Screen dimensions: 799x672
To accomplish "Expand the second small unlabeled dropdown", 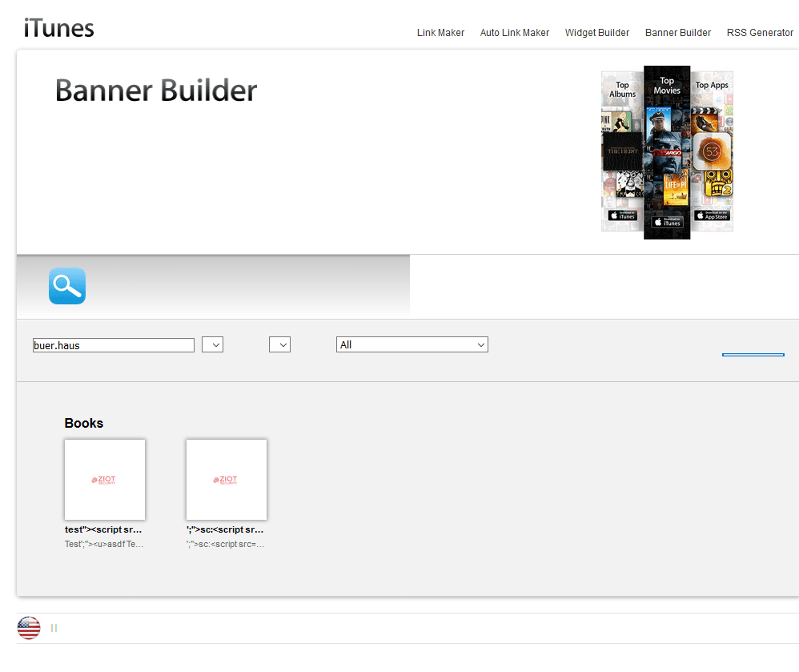I will click(279, 344).
